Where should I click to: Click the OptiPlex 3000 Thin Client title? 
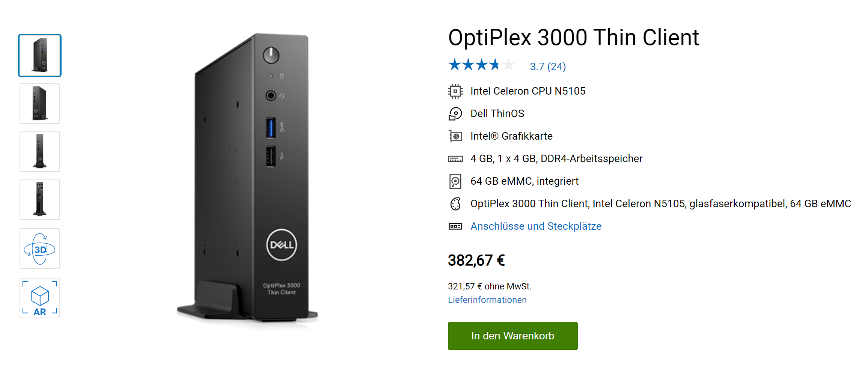coord(573,37)
